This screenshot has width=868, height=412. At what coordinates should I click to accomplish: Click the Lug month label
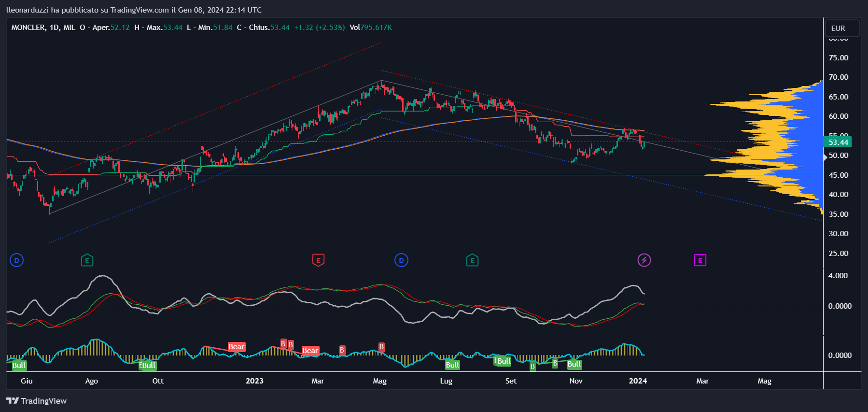click(446, 381)
